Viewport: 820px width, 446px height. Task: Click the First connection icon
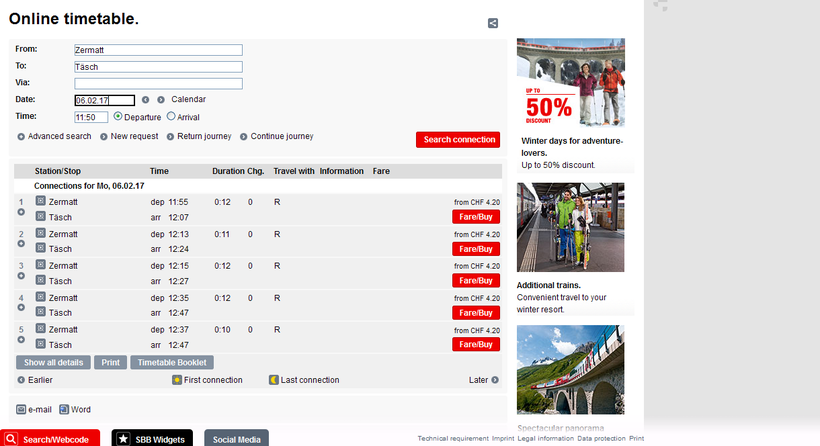tap(177, 380)
